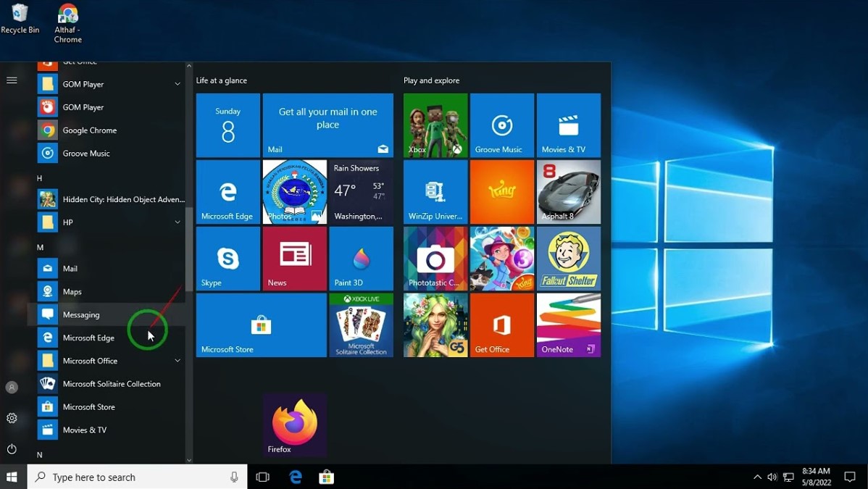Viewport: 868px width, 489px height.
Task: Launch Microsoft Edge from the taskbar
Action: pyautogui.click(x=294, y=477)
